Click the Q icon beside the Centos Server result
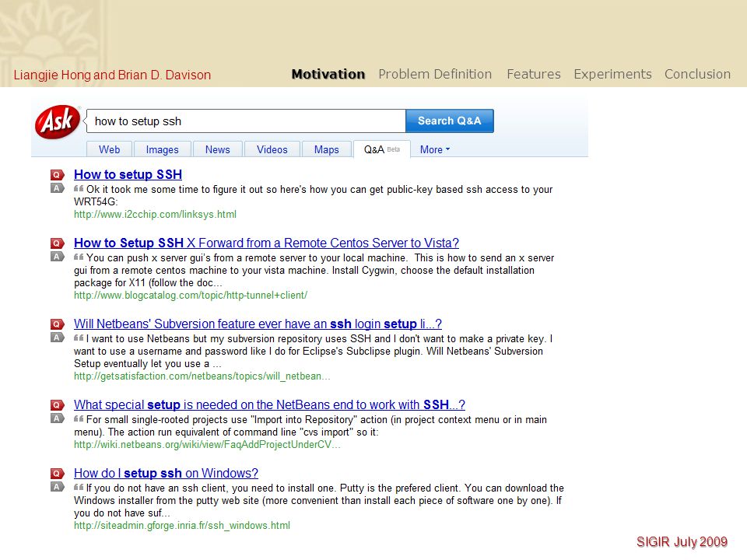The image size is (747, 560). pos(57,243)
